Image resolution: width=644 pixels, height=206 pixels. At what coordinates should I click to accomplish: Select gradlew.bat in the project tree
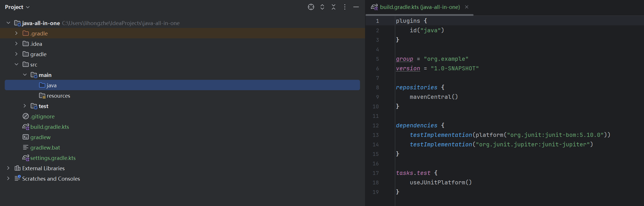pyautogui.click(x=45, y=148)
